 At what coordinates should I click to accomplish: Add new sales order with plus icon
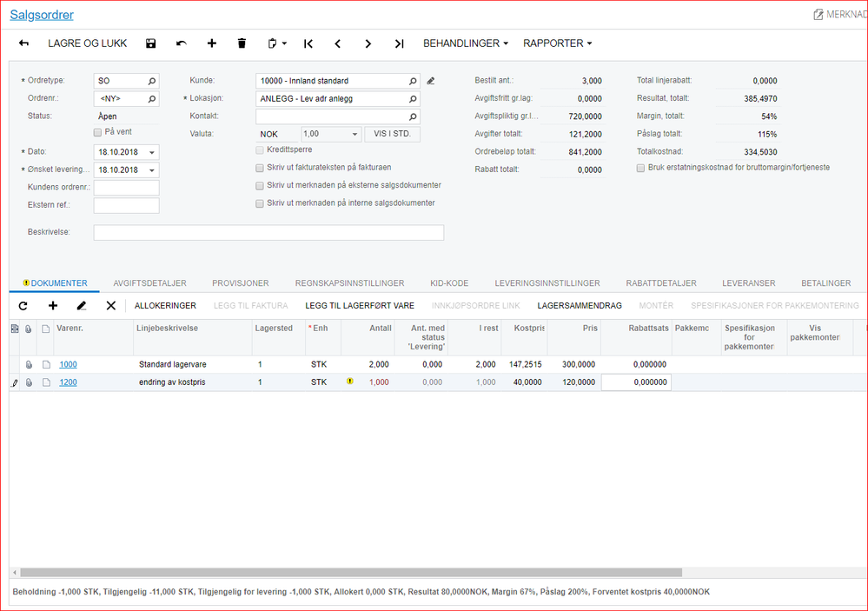pos(211,43)
